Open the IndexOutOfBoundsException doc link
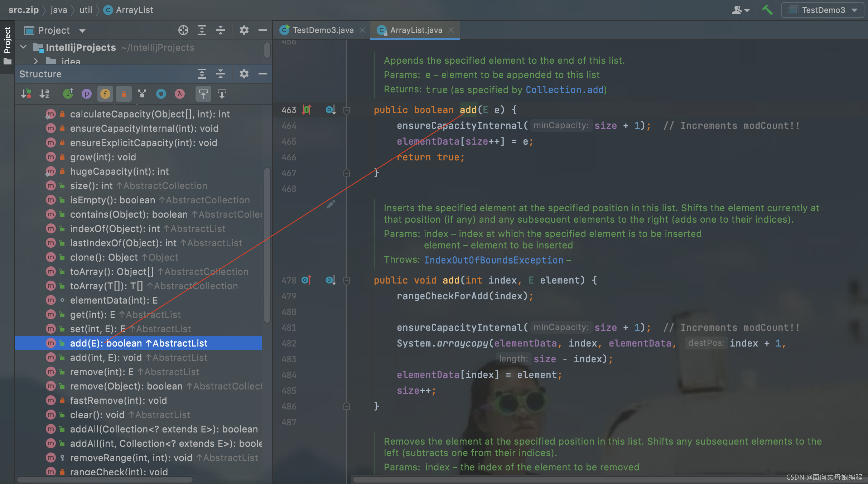Viewport: 868px width, 484px height. [494, 260]
